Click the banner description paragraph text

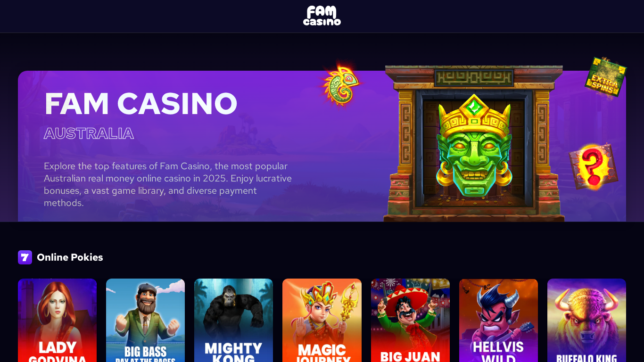point(168,185)
